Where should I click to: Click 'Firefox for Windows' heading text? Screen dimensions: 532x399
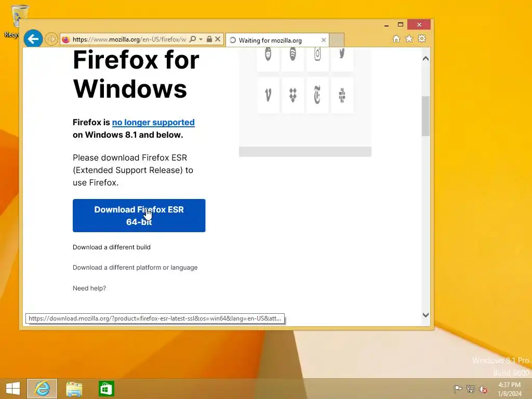coord(136,74)
